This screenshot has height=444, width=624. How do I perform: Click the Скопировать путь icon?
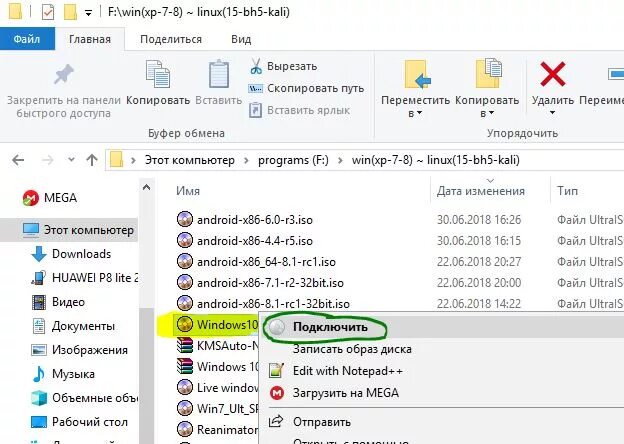tap(255, 88)
